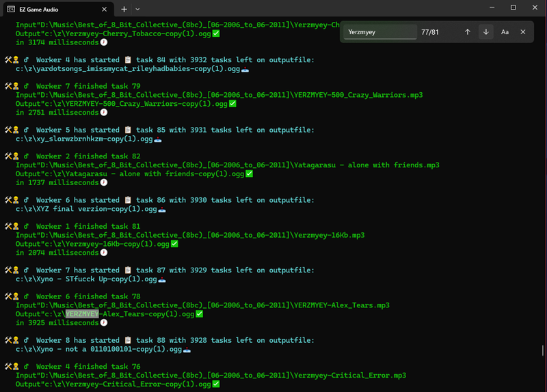Viewport: 547px width, 392px height.
Task: Click the joystick icon after xy_slorwzbrnhkzm-copy(1).ogg
Action: [x=158, y=139]
